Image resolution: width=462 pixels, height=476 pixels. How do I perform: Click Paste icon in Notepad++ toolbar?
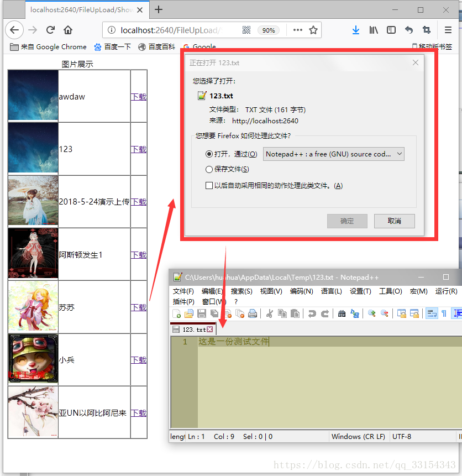tap(295, 313)
